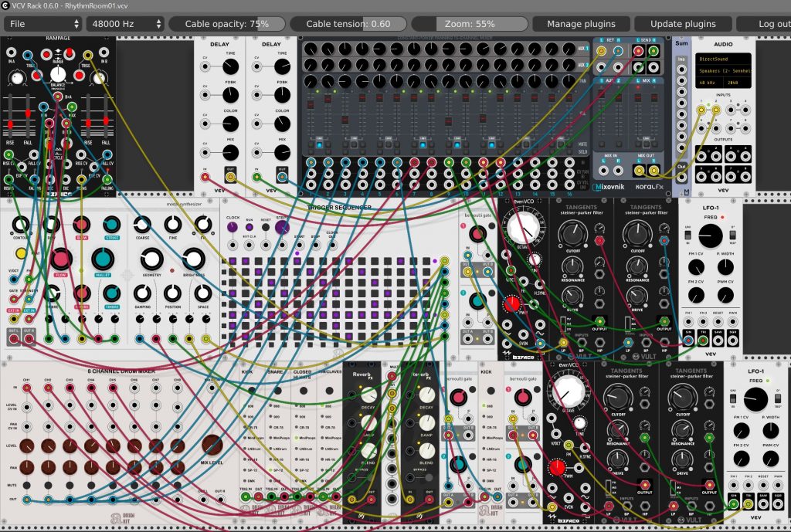The height and width of the screenshot is (532, 791).
Task: Click the red PWM knob on upper EvenVCO
Action: pos(512,304)
